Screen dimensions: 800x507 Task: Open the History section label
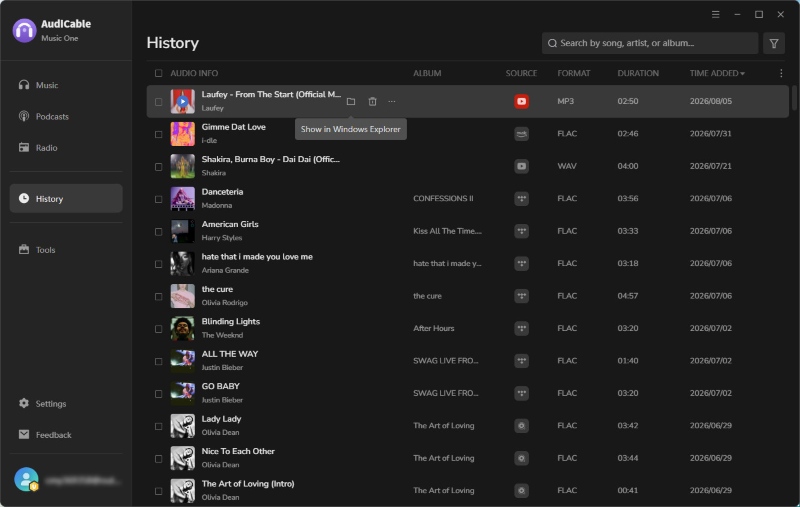(x=49, y=199)
